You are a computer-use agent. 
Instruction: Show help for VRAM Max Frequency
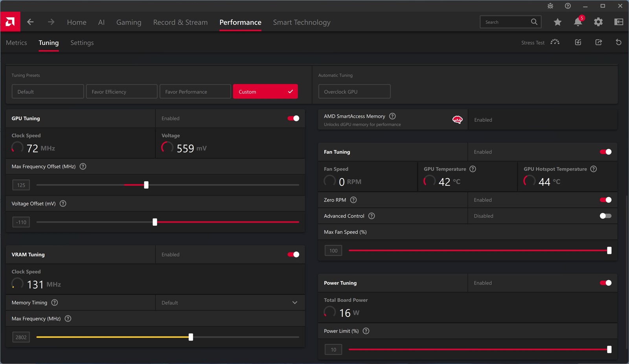pyautogui.click(x=68, y=319)
